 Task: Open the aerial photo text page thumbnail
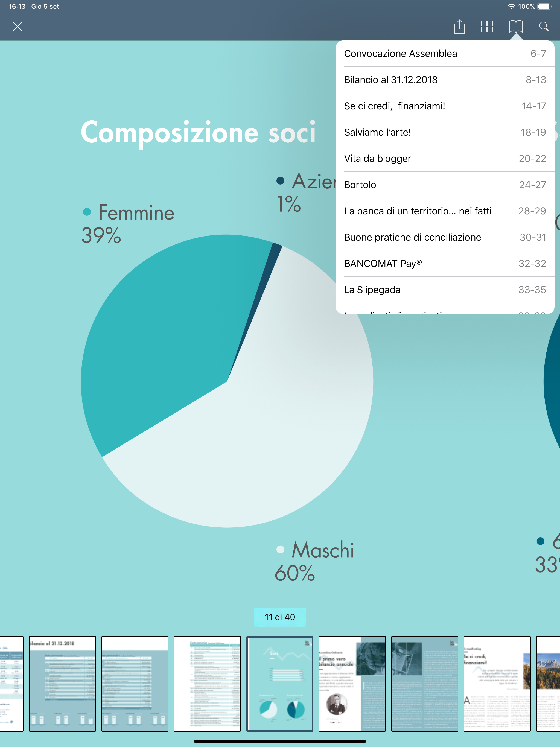425,684
